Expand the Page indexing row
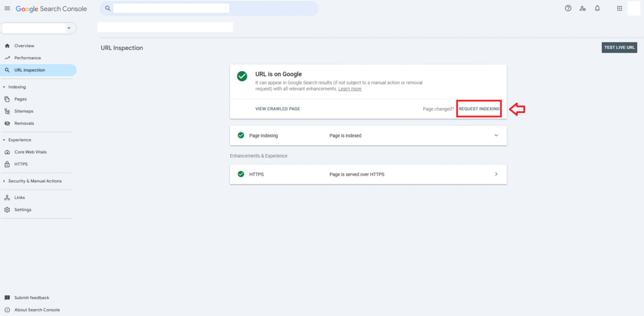 tap(496, 135)
